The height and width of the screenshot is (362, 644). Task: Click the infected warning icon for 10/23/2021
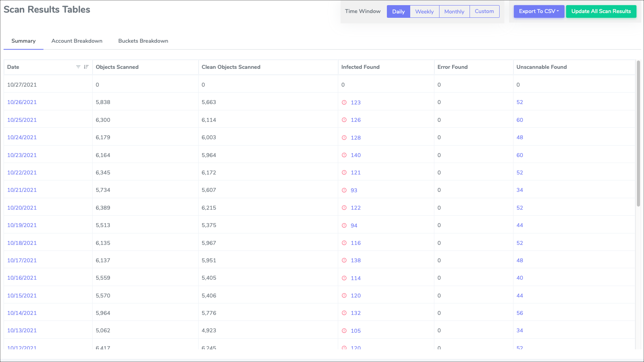(344, 155)
